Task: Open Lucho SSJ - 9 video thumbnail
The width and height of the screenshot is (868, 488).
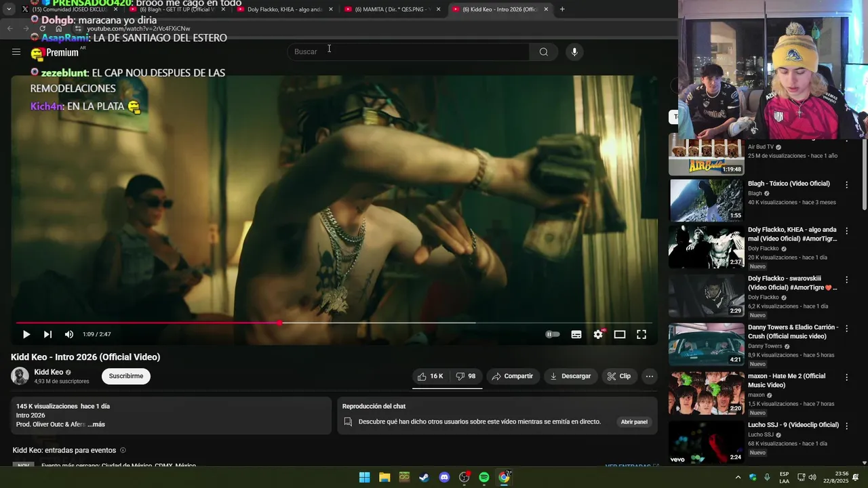Action: point(707,443)
